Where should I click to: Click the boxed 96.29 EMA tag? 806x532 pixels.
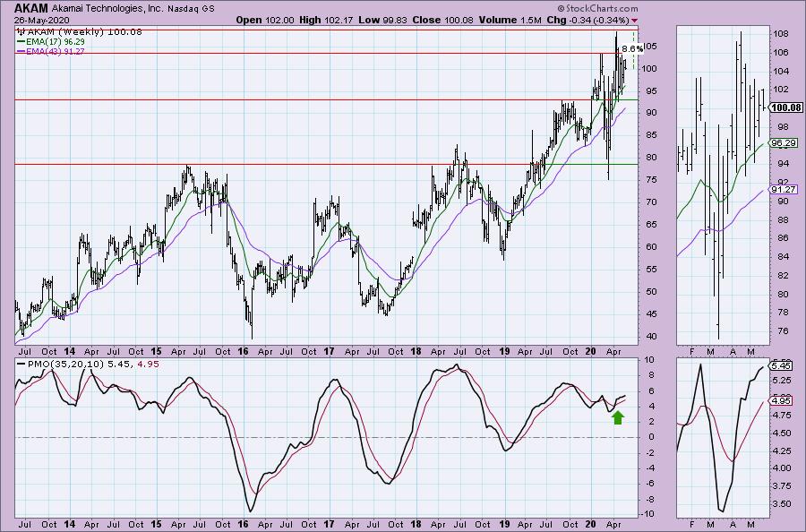coord(784,143)
